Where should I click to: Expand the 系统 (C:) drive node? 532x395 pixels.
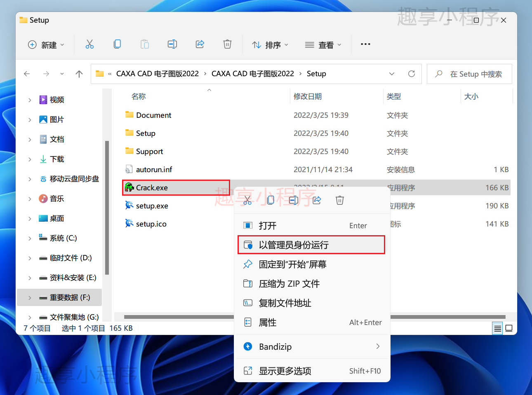click(30, 238)
